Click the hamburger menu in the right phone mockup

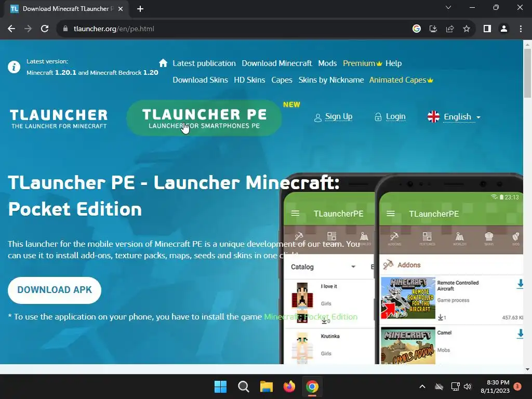point(391,214)
